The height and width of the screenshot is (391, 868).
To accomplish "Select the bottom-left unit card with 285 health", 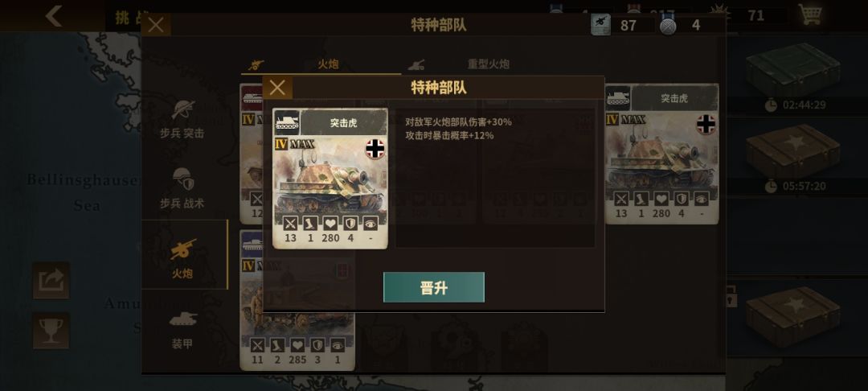I will [x=297, y=300].
